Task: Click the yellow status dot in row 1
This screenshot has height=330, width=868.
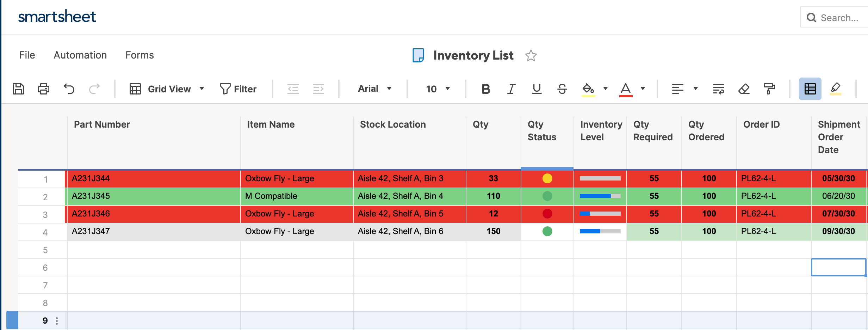Action: pos(547,178)
